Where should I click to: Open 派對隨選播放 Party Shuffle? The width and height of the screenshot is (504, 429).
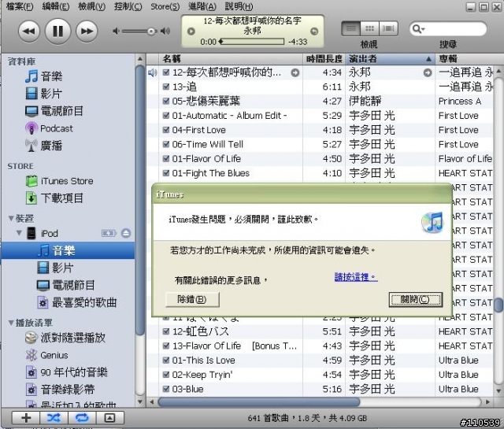pos(72,338)
